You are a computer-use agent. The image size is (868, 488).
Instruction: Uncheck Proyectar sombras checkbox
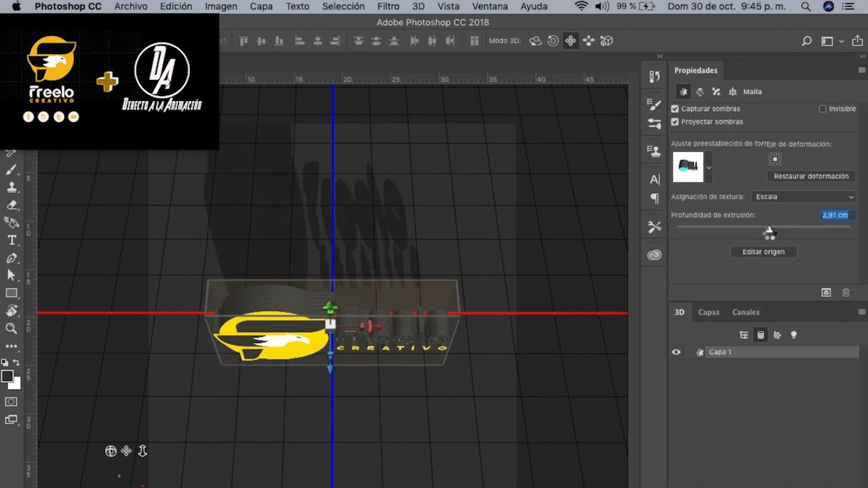point(675,122)
